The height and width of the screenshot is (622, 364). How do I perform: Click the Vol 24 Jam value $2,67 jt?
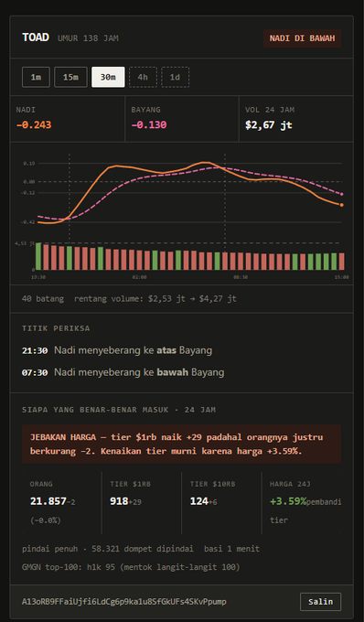click(269, 125)
